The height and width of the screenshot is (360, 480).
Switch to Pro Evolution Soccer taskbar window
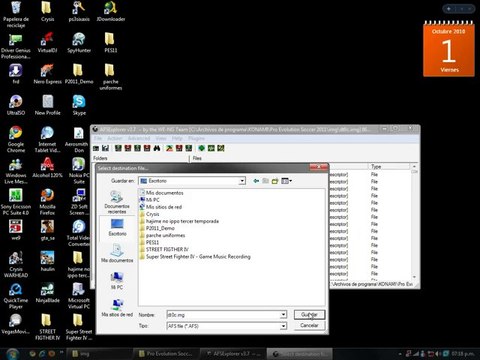coord(166,354)
